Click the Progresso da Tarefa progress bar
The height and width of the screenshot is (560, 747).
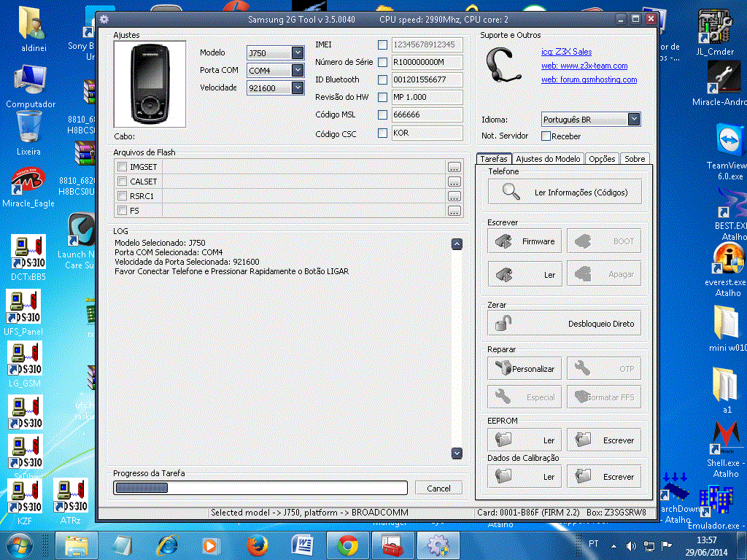pyautogui.click(x=260, y=488)
